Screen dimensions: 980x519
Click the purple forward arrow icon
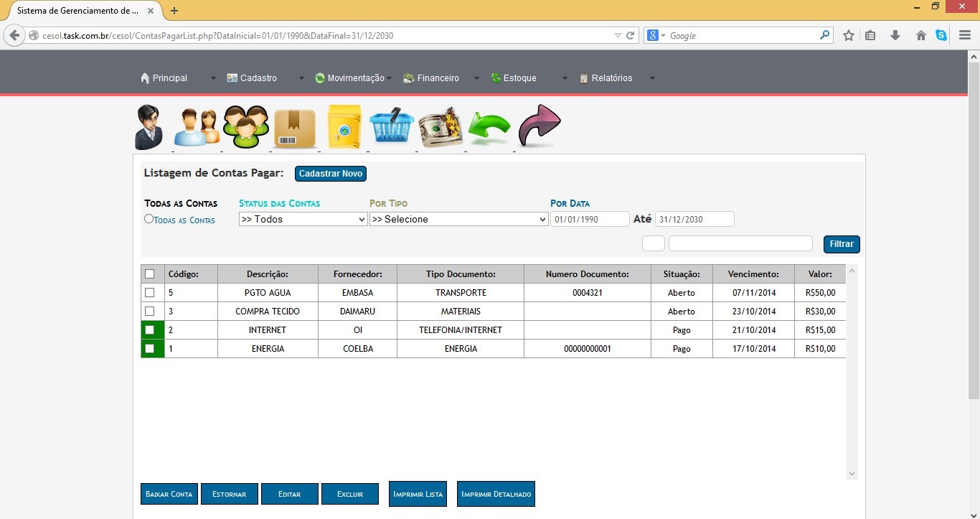point(539,126)
